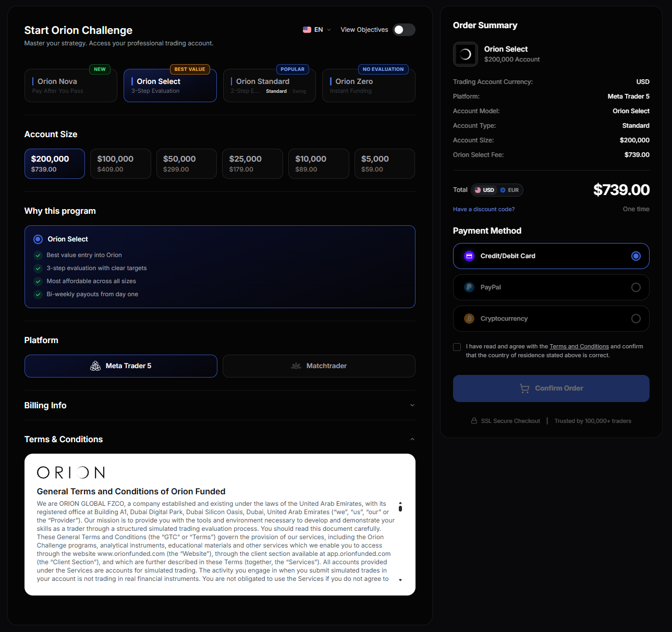
Task: Open the Terms and Conditions link
Action: click(x=579, y=346)
